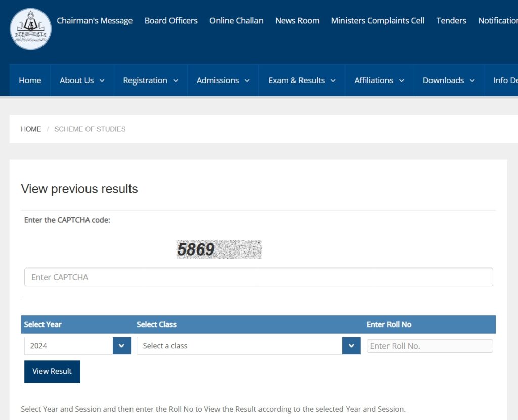Click the CAPTCHA image 5869
This screenshot has height=420, width=518.
[219, 249]
